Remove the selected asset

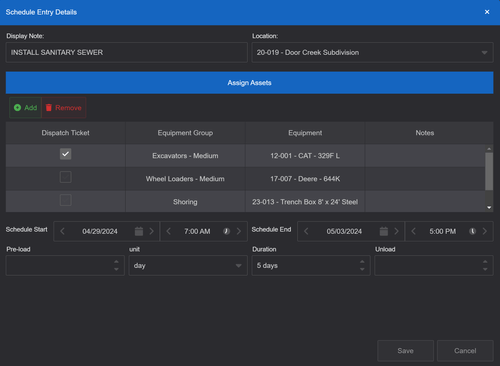(64, 108)
